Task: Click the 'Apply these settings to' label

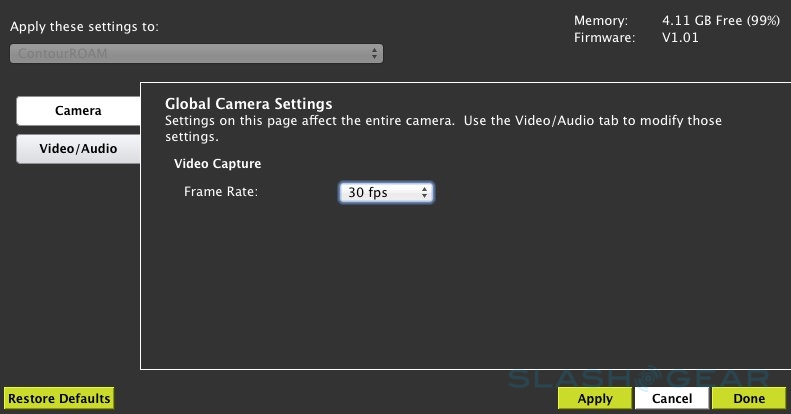Action: (84, 27)
